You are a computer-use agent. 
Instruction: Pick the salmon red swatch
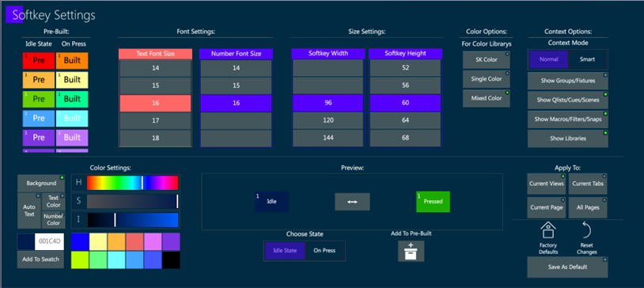click(134, 241)
